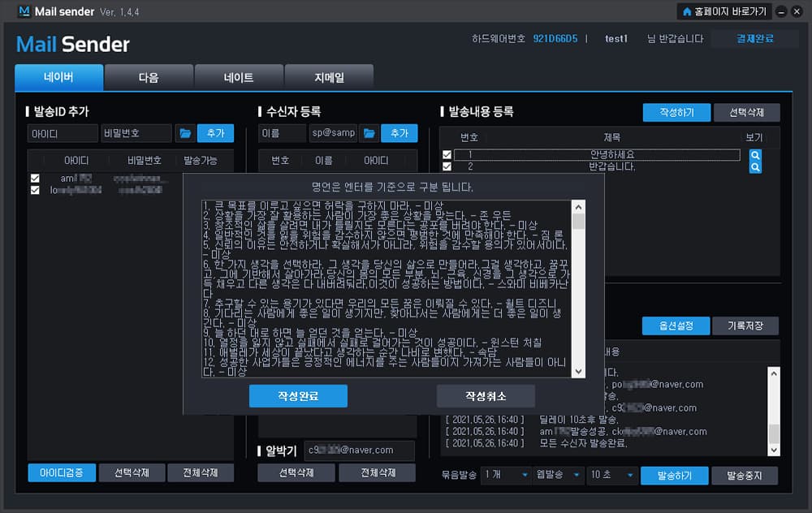Switch to the 네이트 tab
Screen dimensions: 812x513
(x=239, y=78)
